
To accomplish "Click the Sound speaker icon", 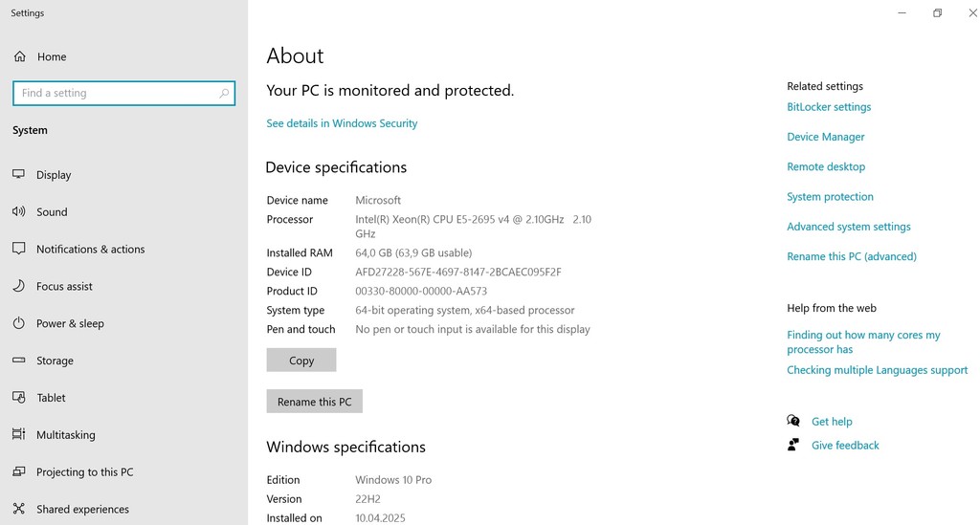I will pyautogui.click(x=19, y=211).
